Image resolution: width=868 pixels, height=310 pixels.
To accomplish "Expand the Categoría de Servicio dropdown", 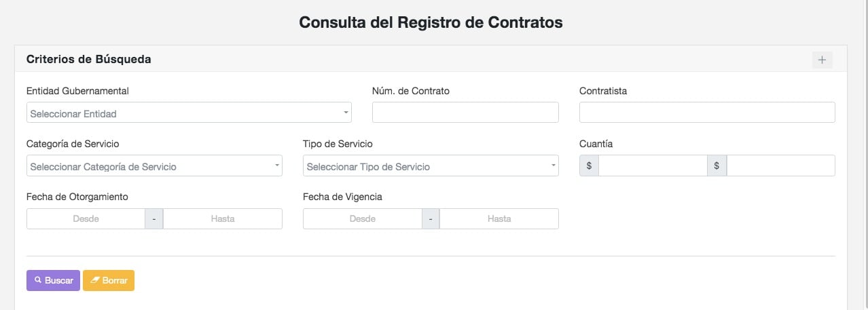I will 154,166.
